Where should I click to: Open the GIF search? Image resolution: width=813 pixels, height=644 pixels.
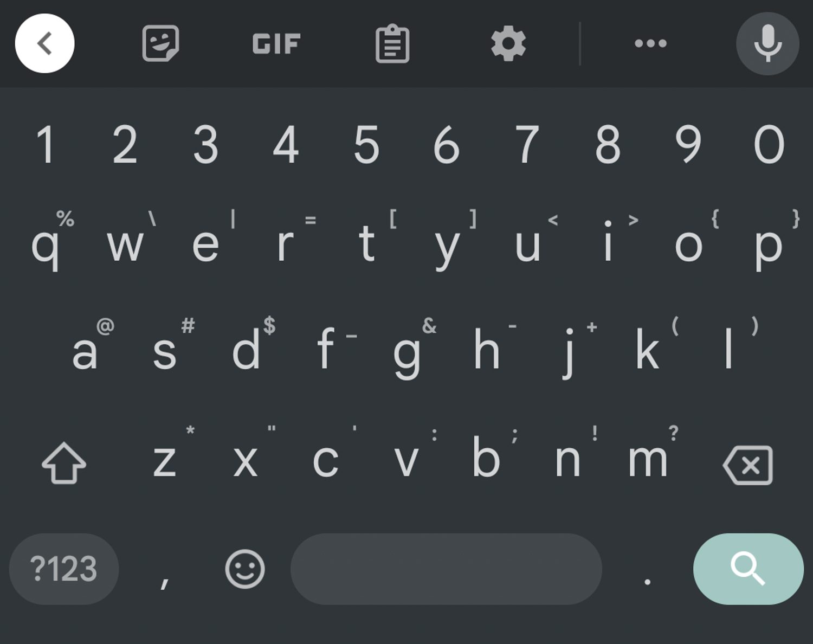coord(276,44)
